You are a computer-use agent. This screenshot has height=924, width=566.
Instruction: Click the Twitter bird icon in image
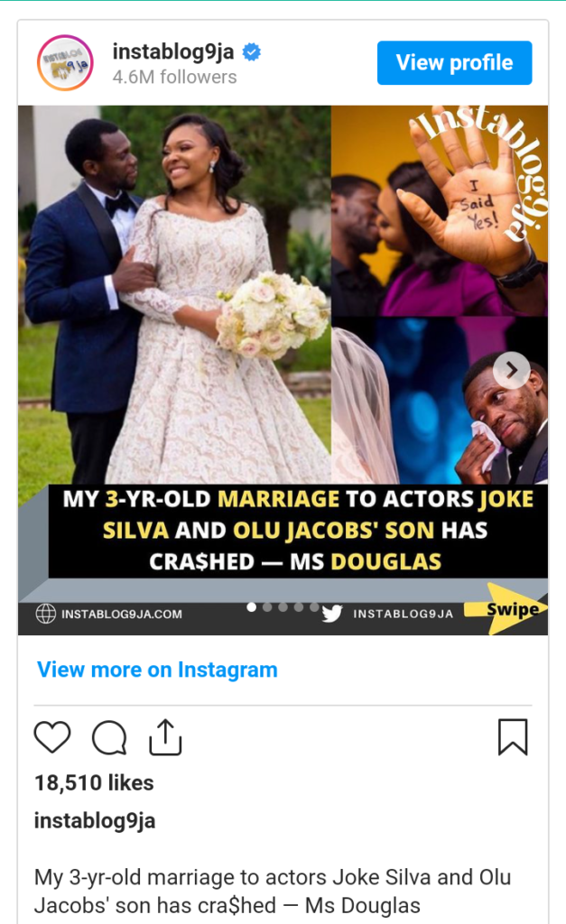tap(332, 614)
